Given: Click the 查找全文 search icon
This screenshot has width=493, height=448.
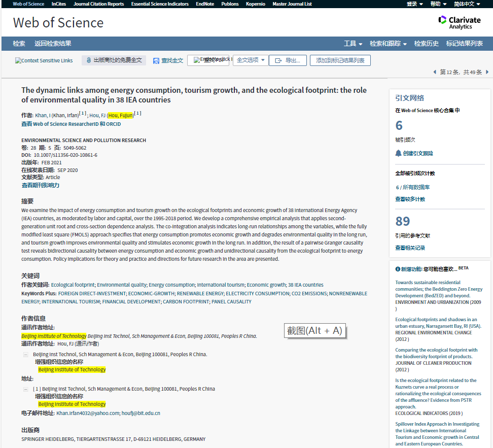Looking at the screenshot, I should pos(156,61).
